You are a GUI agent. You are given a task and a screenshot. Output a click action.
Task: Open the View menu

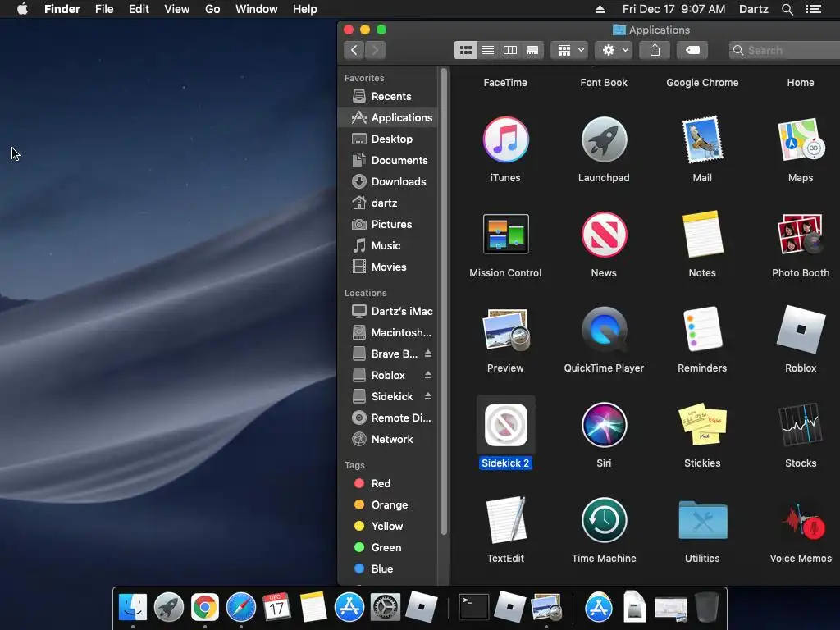click(x=177, y=9)
